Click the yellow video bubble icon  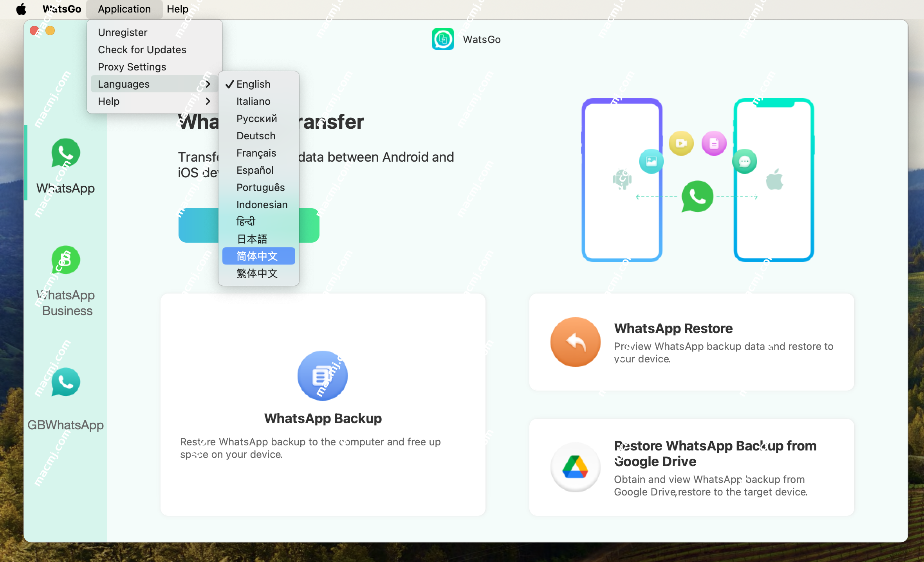pos(681,143)
